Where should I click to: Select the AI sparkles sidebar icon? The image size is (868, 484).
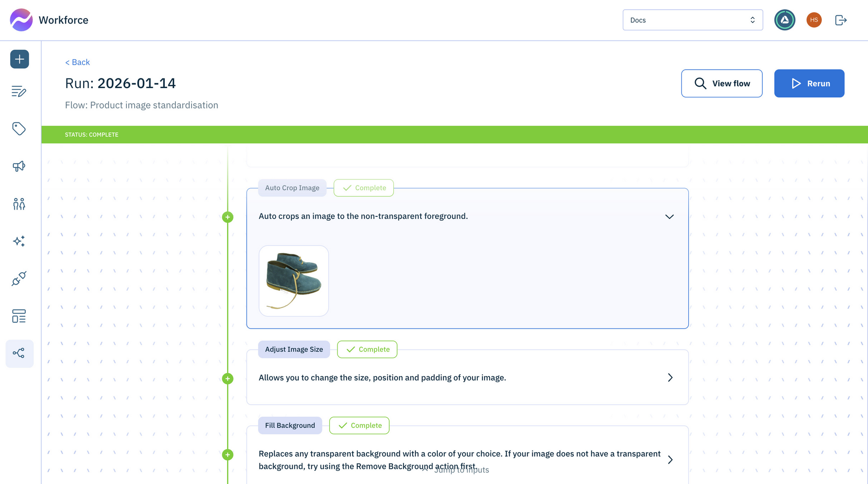tap(19, 241)
